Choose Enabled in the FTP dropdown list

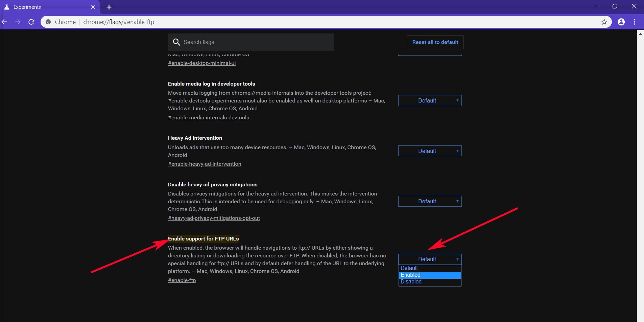coord(430,275)
